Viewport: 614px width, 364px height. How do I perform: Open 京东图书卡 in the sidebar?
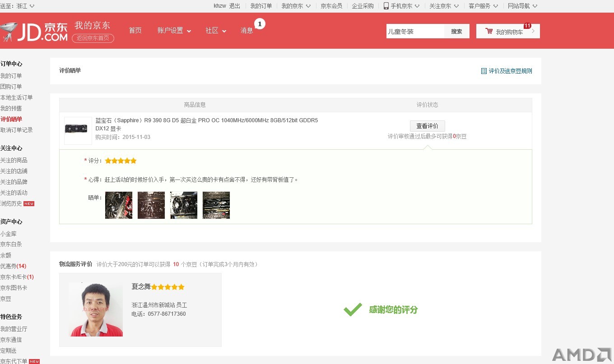pyautogui.click(x=14, y=288)
